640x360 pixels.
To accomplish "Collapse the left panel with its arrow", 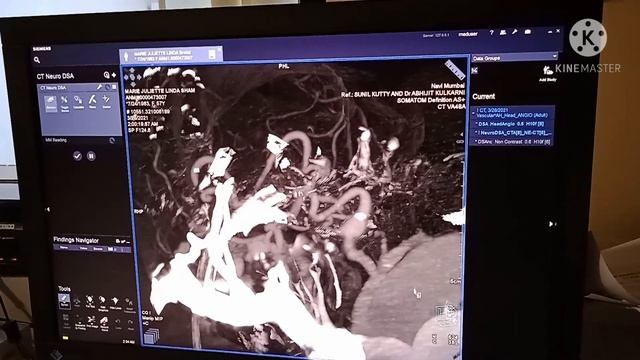I will coord(48,209).
